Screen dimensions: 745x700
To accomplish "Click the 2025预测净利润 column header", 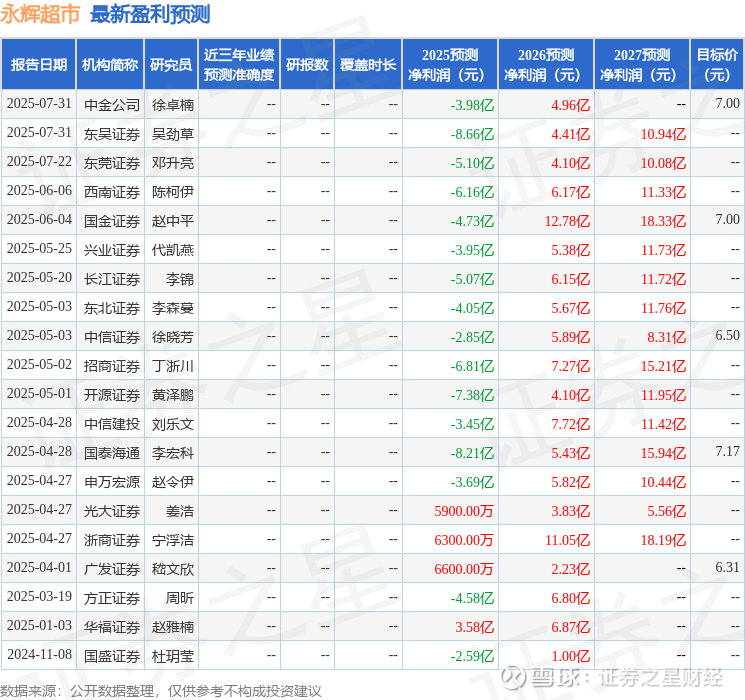I will (450, 65).
